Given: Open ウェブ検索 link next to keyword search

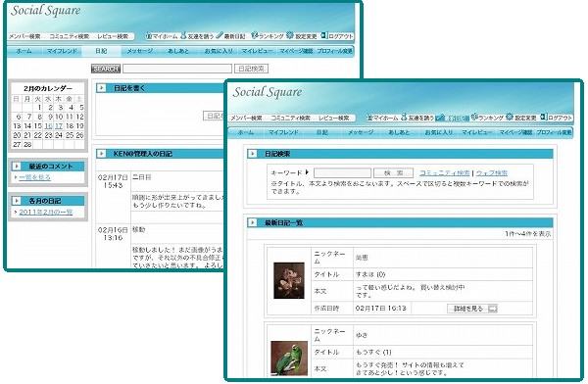Looking at the screenshot, I should click(x=492, y=172).
